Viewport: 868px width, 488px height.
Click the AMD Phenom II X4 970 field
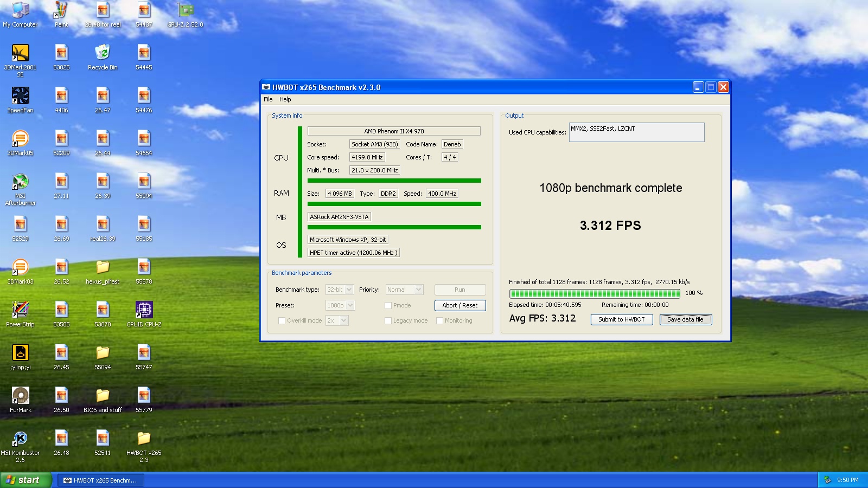pyautogui.click(x=394, y=131)
